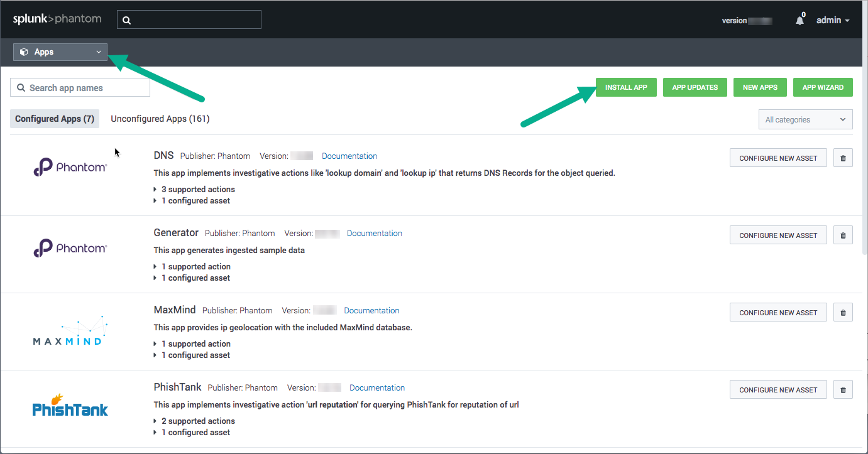
Task: Click the MaxMind app title
Action: click(175, 310)
